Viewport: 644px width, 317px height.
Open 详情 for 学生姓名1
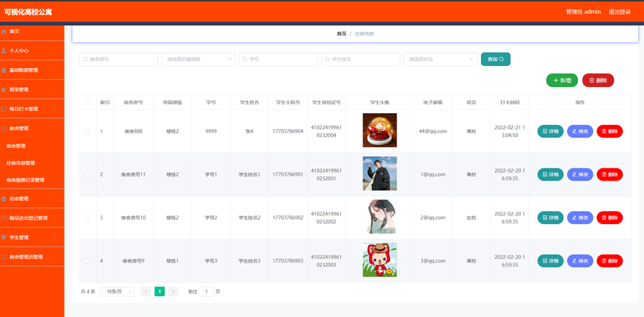pos(550,175)
